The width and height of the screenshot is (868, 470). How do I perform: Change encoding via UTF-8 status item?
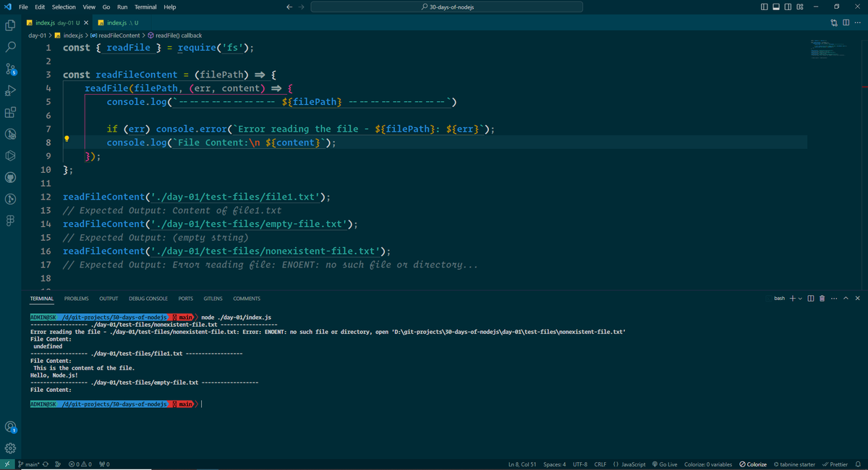580,464
